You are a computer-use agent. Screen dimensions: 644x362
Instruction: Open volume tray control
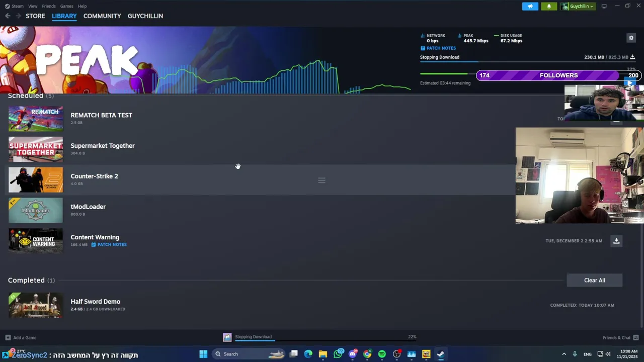[608, 354]
